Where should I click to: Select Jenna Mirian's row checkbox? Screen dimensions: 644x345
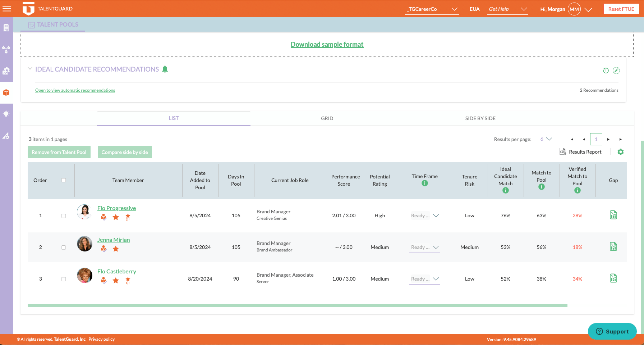[x=64, y=247]
